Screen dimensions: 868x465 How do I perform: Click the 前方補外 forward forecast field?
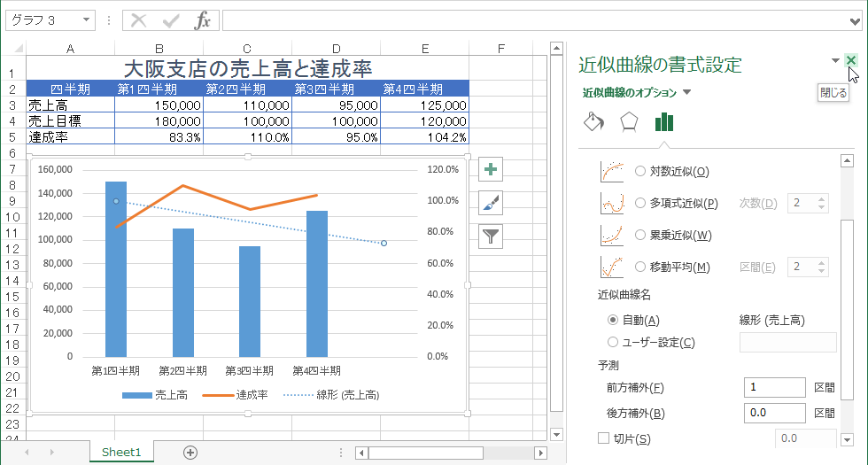(774, 388)
